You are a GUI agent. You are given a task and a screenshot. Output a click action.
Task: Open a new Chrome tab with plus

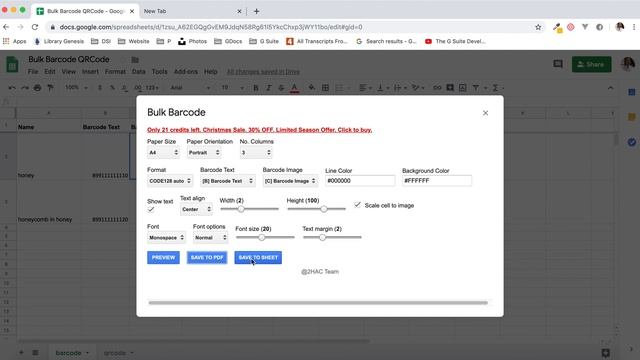tap(256, 11)
